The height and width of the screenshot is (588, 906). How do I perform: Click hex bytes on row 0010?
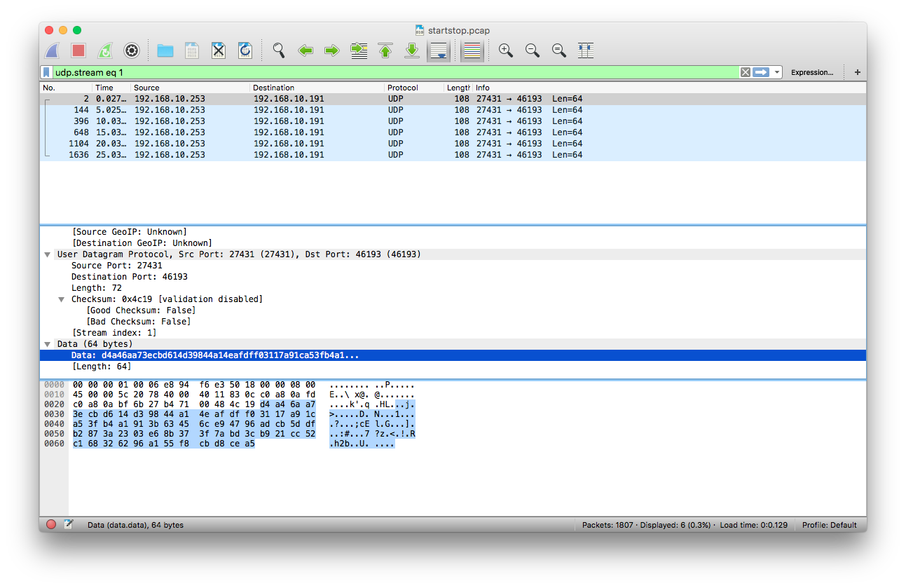pyautogui.click(x=194, y=395)
